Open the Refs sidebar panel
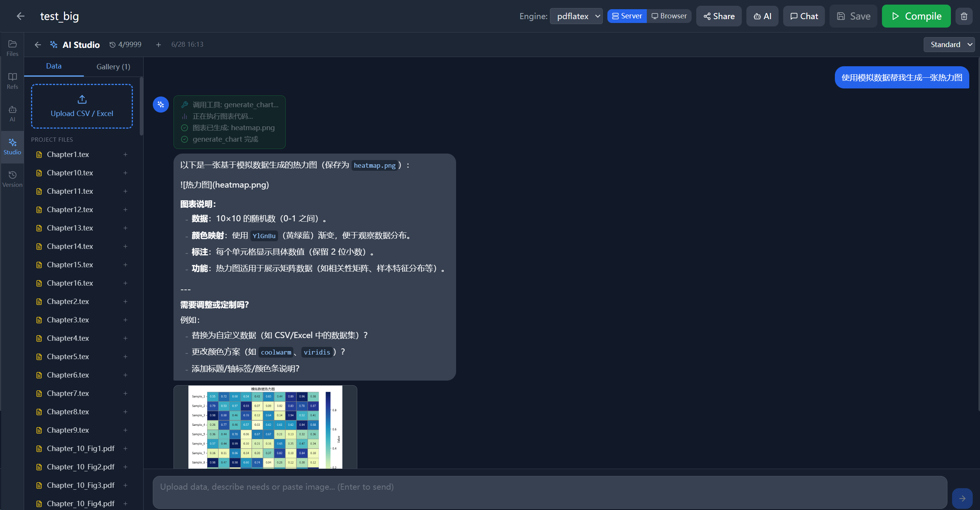The height and width of the screenshot is (510, 980). pyautogui.click(x=12, y=81)
